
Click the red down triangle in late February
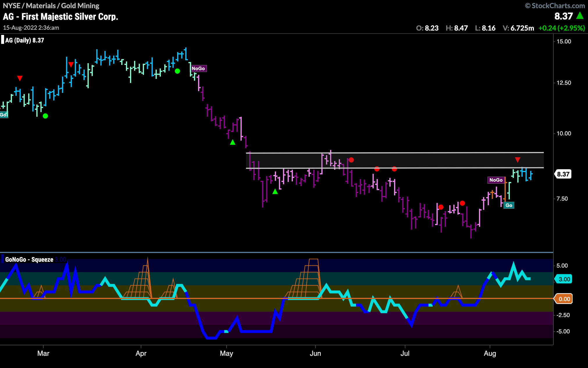click(x=20, y=78)
